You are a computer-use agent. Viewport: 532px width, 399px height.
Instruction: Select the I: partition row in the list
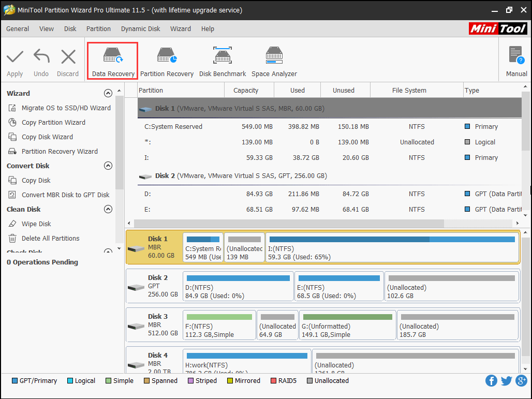330,158
